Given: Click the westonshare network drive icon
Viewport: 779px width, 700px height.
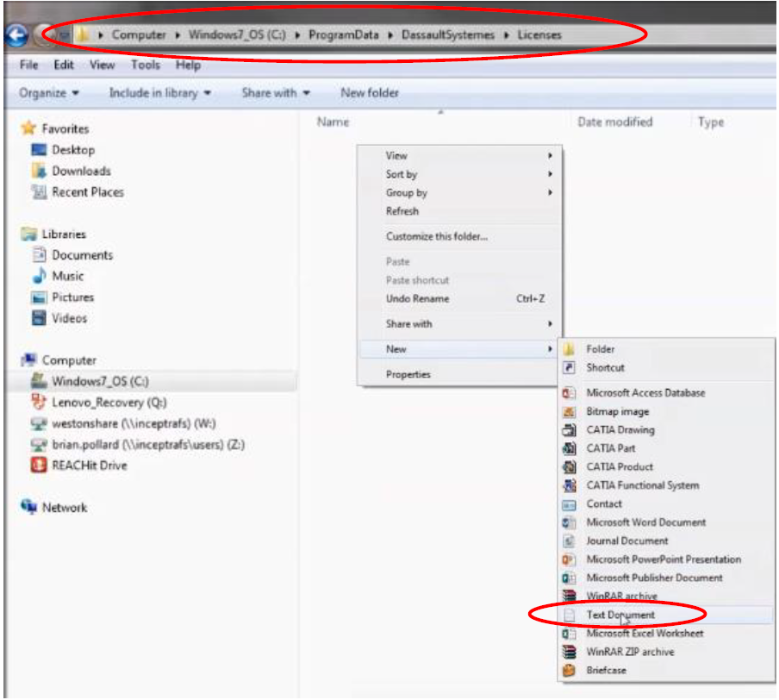Looking at the screenshot, I should (39, 423).
